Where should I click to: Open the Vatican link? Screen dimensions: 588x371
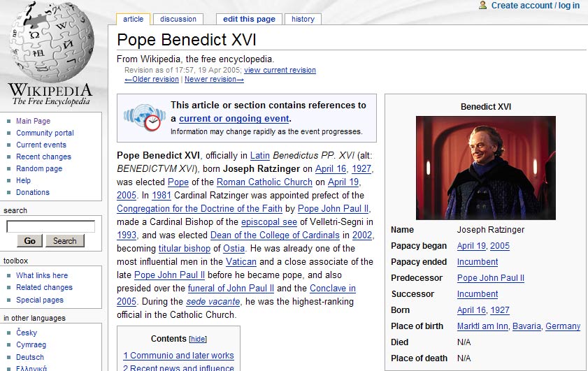tap(241, 262)
